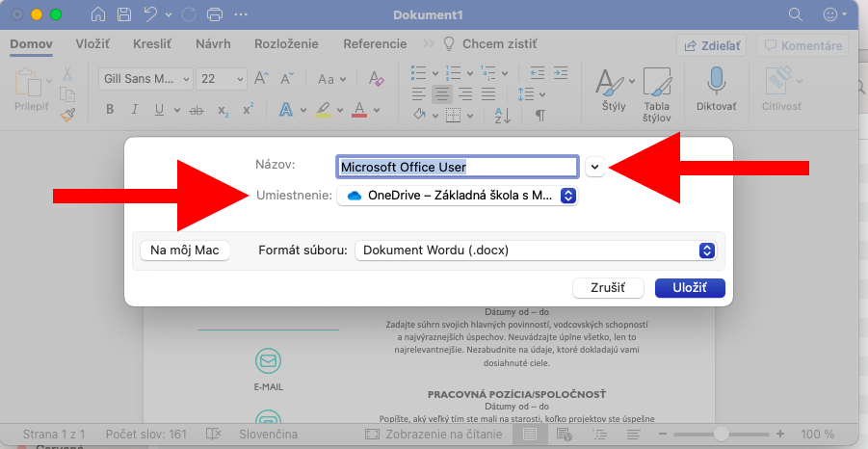Expand the save dialog with chevron button
This screenshot has height=449, width=868.
tap(594, 167)
